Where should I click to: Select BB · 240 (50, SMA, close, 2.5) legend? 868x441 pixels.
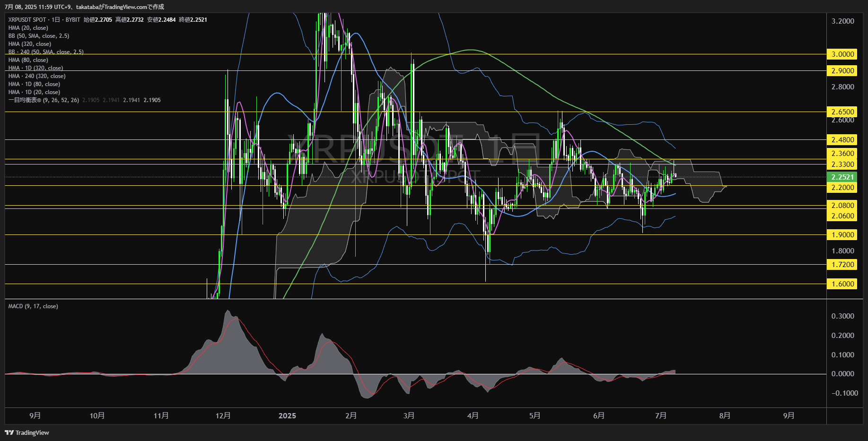pyautogui.click(x=46, y=52)
